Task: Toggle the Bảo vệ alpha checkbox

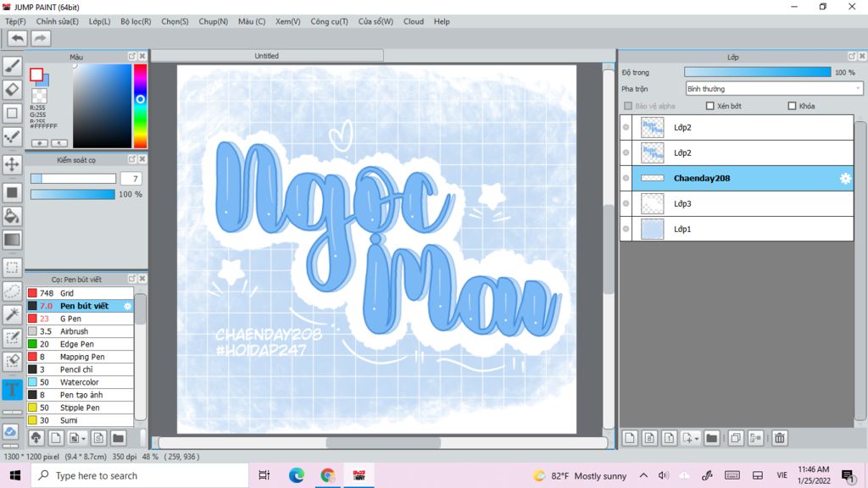Action: [x=628, y=106]
